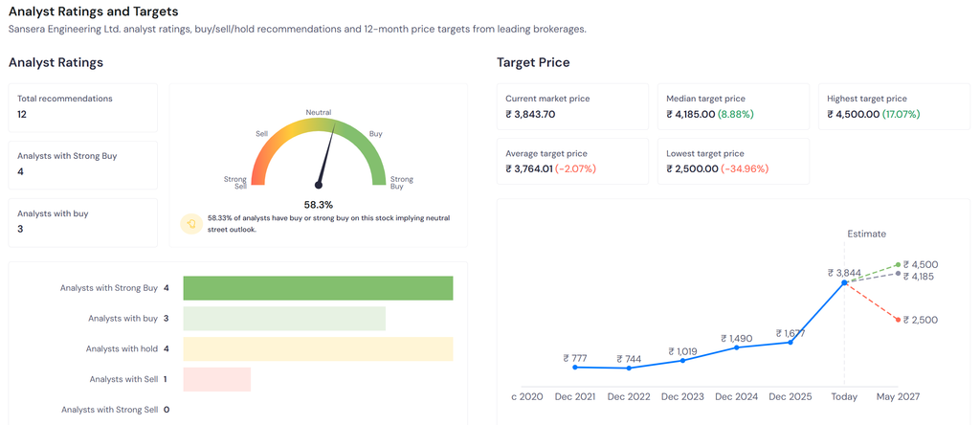Screen dimensions: 980x425
Task: Click the Neutral gauge label
Action: point(318,113)
